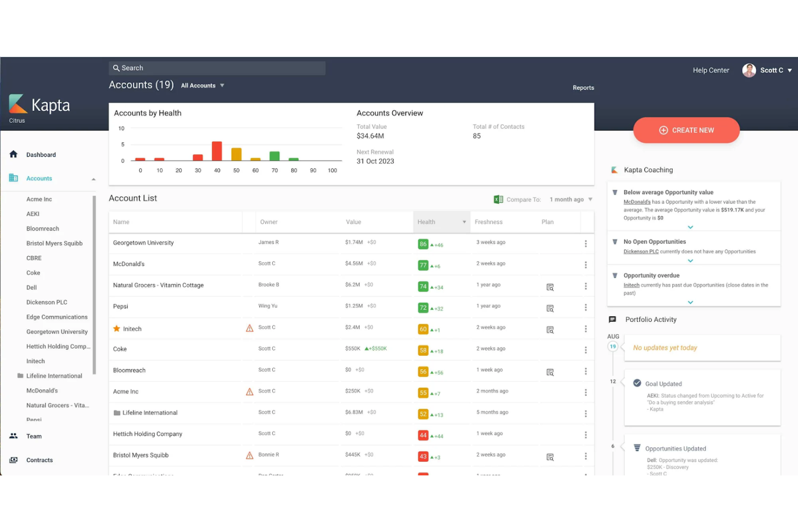This screenshot has width=798, height=532.
Task: Click the tallest red bar in health chart
Action: pos(217,151)
